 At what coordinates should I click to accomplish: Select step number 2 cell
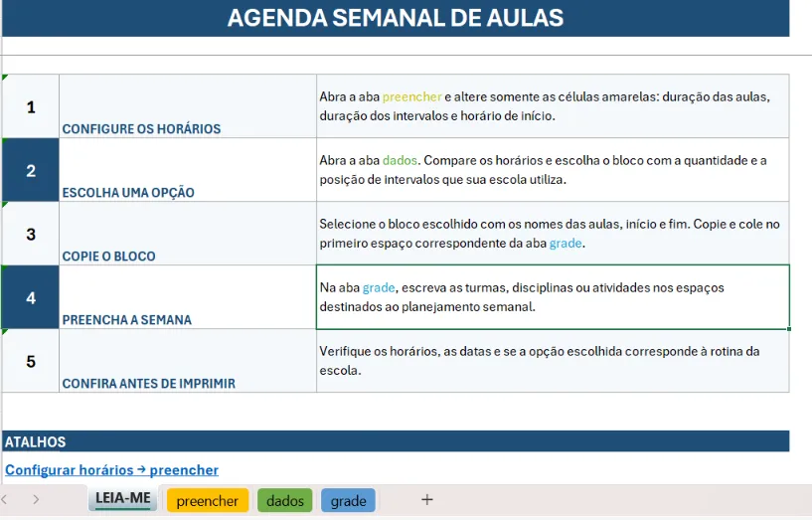(x=31, y=170)
